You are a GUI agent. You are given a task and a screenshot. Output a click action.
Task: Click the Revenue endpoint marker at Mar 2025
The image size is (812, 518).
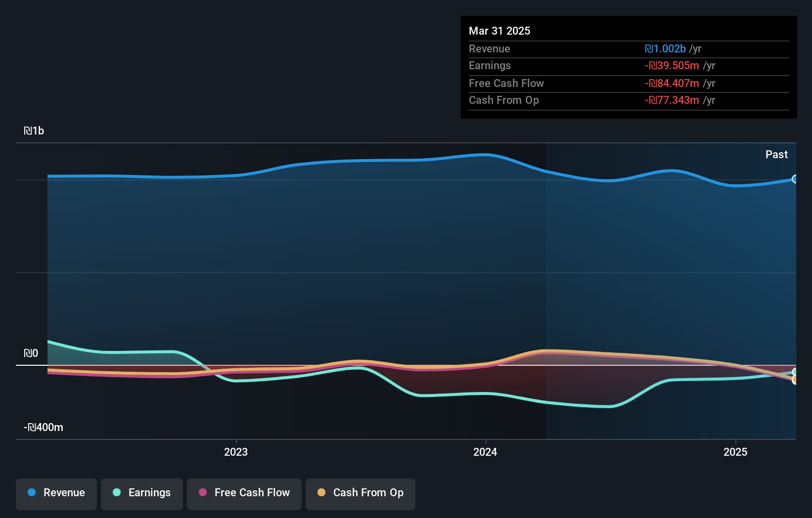[795, 179]
